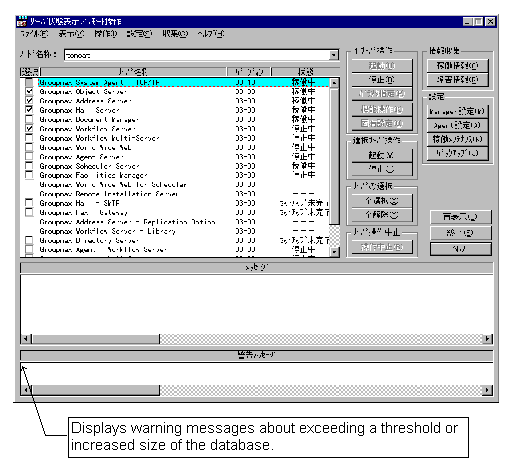Open the ファイル(F) File menu
This screenshot has width=508, height=465.
34,34
